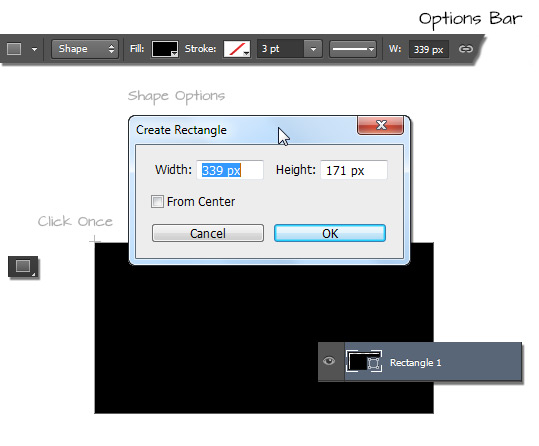Click the link width and height icon
539x446 pixels.
pos(465,49)
